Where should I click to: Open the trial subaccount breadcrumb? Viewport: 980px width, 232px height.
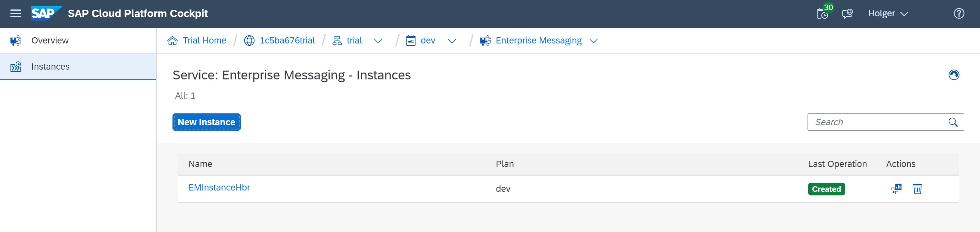click(354, 40)
